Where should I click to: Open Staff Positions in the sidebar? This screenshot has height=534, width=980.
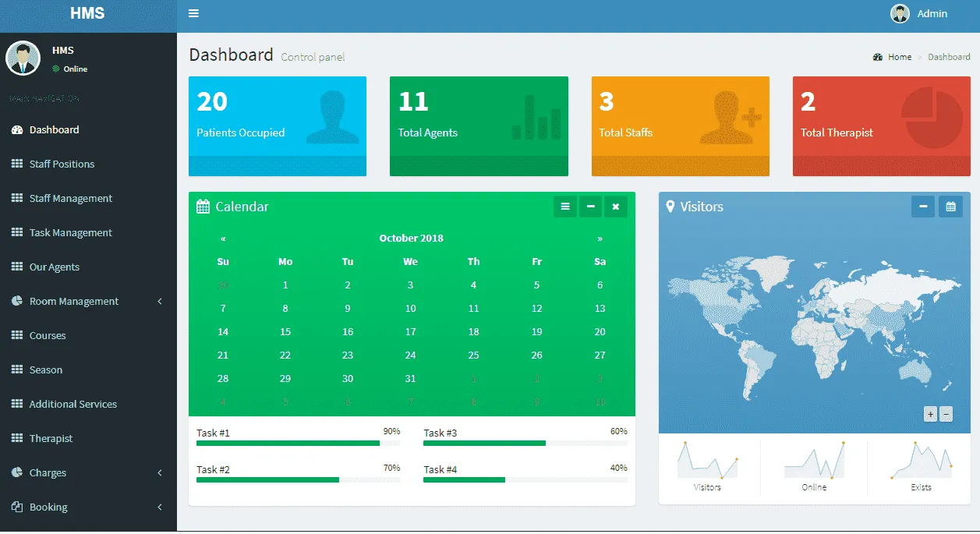tap(62, 164)
